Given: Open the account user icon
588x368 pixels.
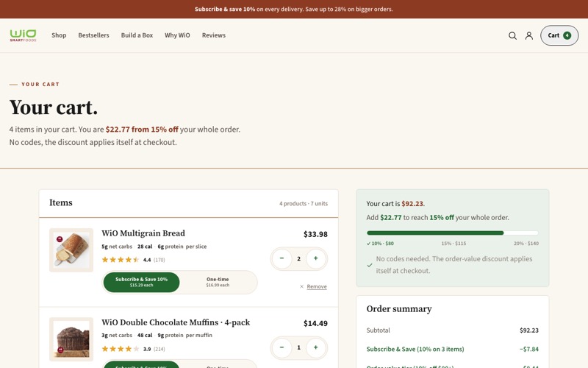Looking at the screenshot, I should 528,35.
